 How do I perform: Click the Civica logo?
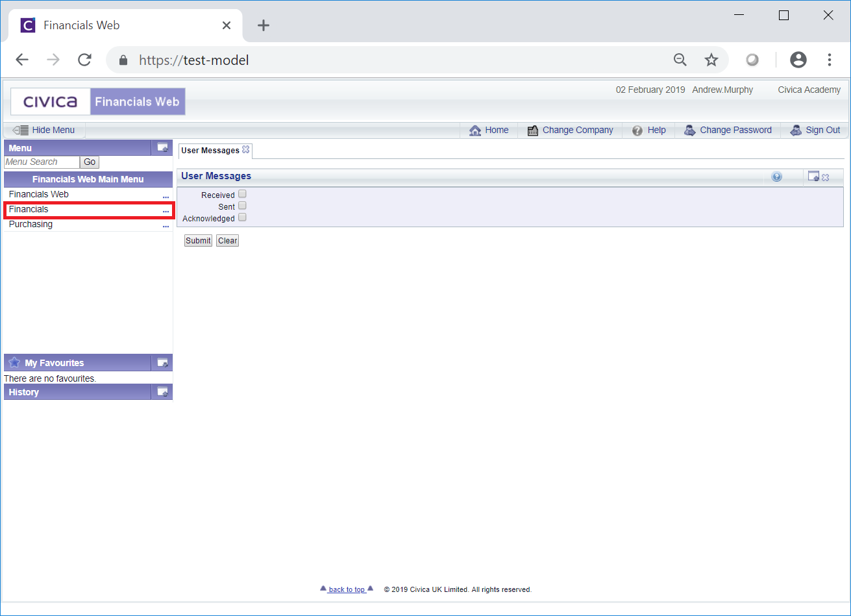[51, 102]
